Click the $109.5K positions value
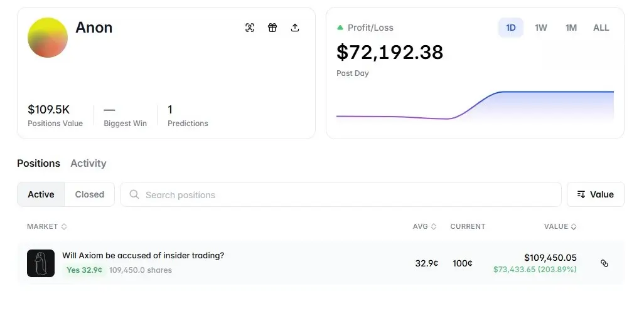This screenshot has height=326, width=644. [48, 110]
